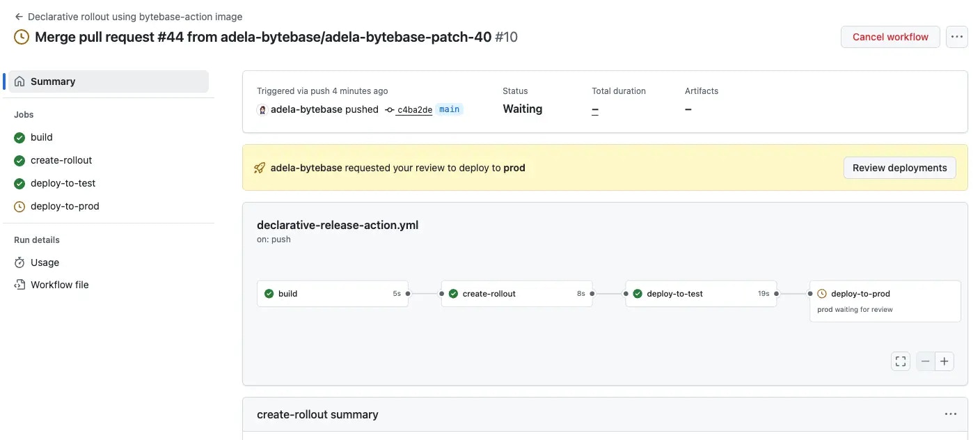980x440 pixels.
Task: Click the Workflow file code icon
Action: tap(20, 285)
